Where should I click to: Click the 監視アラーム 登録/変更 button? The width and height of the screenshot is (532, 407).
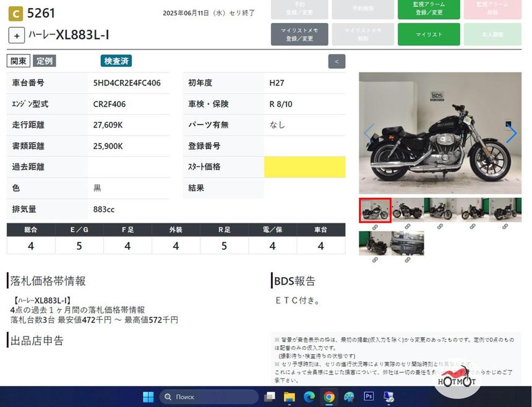429,9
